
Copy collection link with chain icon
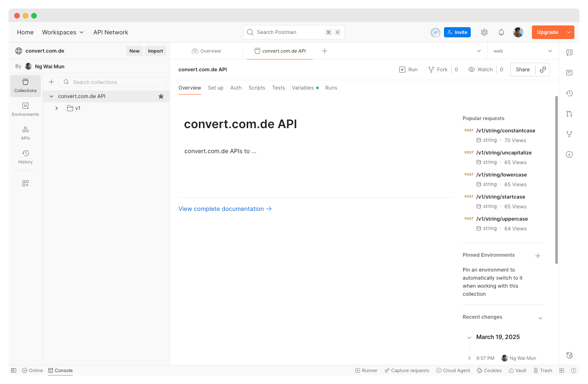click(x=543, y=70)
